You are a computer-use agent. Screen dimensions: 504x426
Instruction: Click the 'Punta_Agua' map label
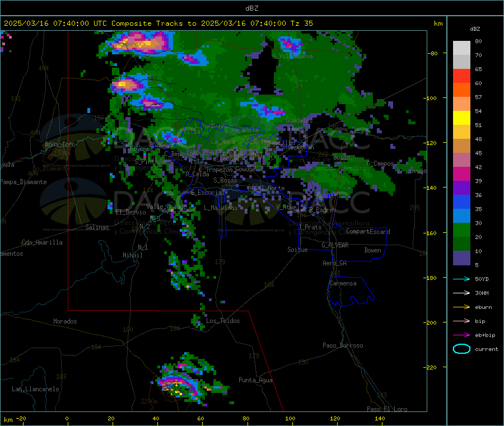[x=255, y=380]
